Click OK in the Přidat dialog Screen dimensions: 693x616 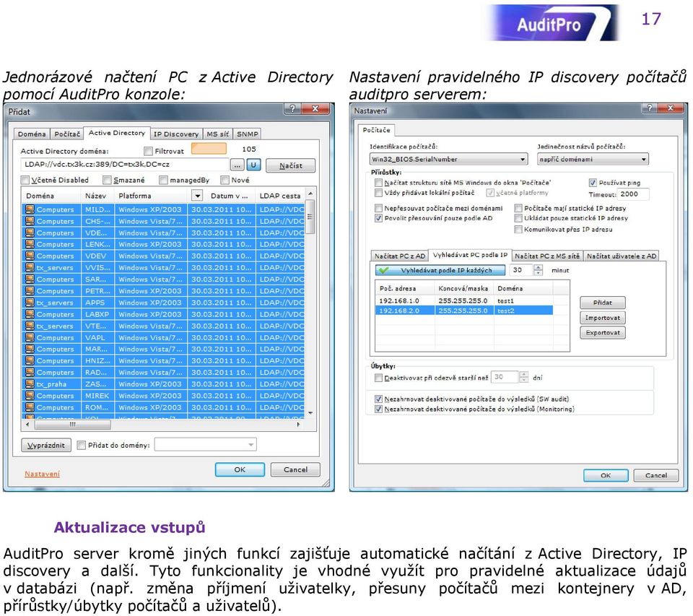240,469
